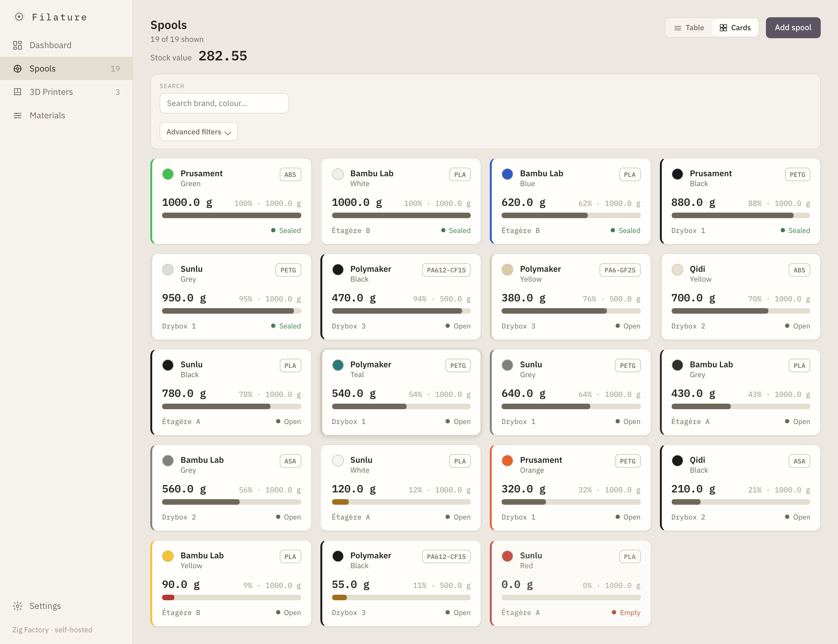838x644 pixels.
Task: Click the ASA tag on Bambu Lab Grey
Action: [290, 461]
